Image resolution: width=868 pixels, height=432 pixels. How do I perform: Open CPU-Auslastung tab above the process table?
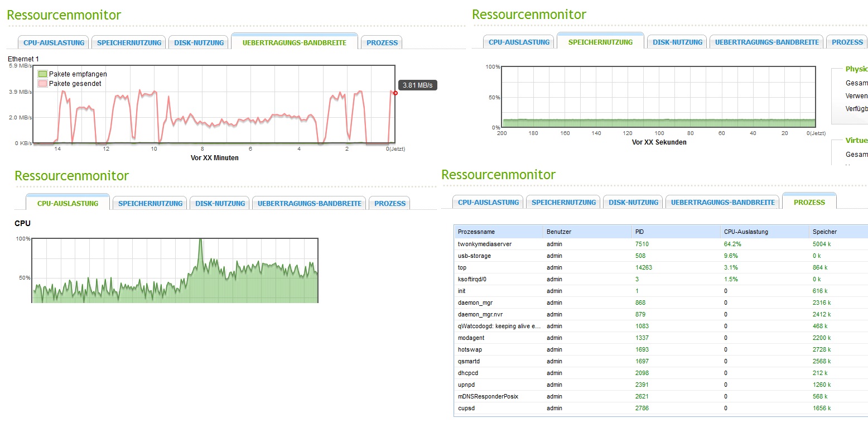[x=488, y=202]
